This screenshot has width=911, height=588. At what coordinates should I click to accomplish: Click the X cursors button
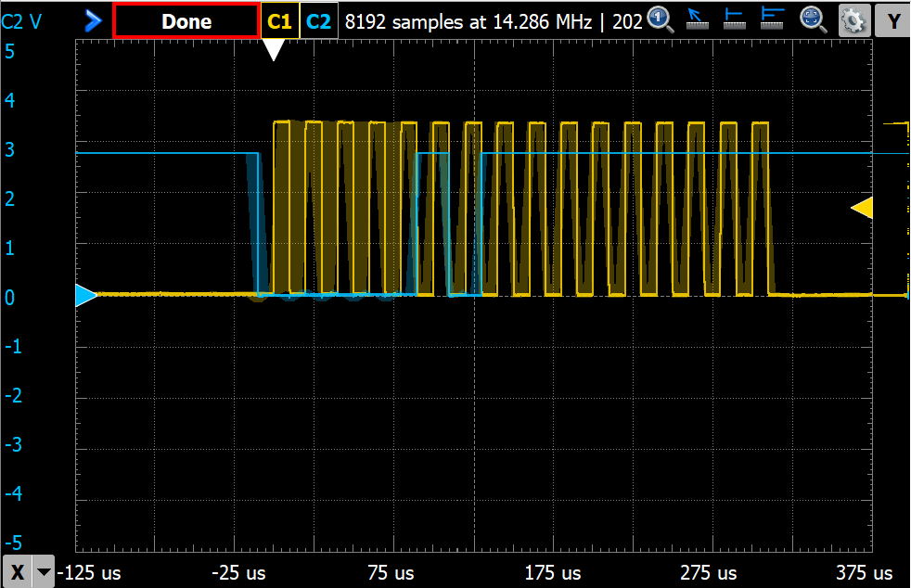click(x=18, y=571)
